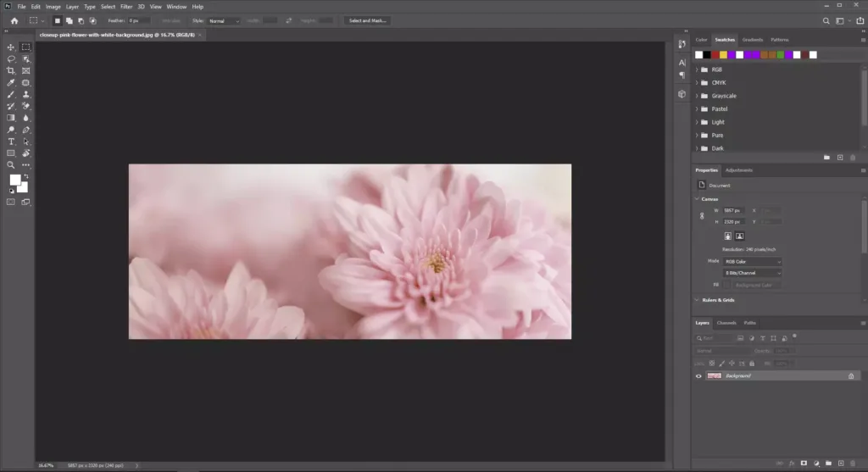This screenshot has height=472, width=868.
Task: Click the Home icon in options bar
Action: (14, 21)
